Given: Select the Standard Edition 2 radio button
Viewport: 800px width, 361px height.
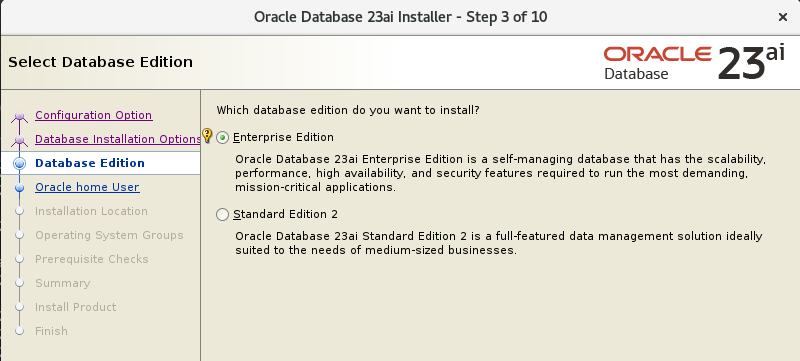Looking at the screenshot, I should (222, 215).
